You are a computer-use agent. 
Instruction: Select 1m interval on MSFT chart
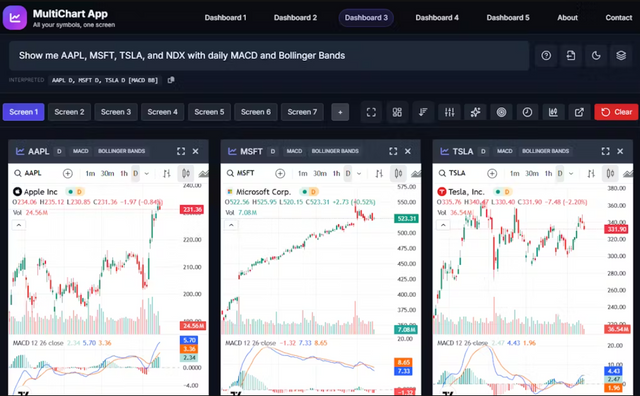[302, 174]
